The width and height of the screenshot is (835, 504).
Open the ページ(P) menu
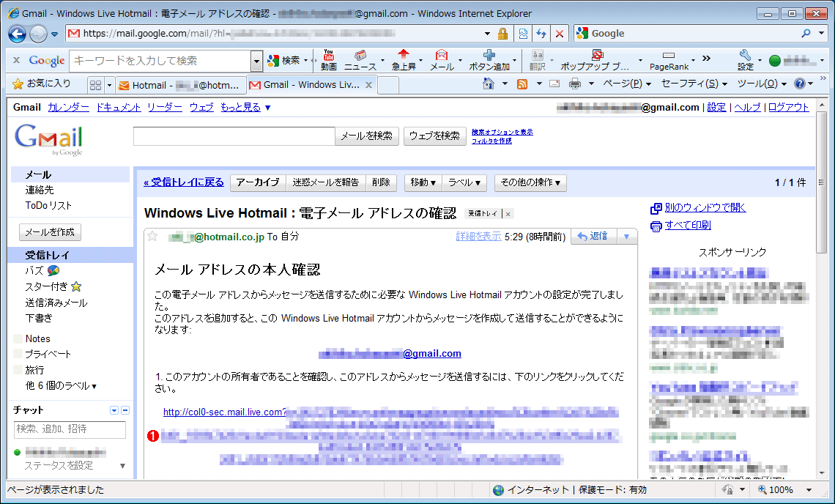click(627, 84)
